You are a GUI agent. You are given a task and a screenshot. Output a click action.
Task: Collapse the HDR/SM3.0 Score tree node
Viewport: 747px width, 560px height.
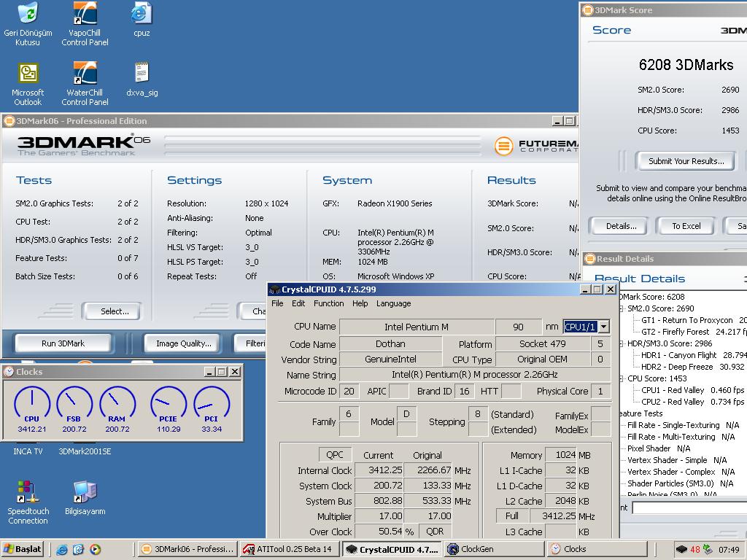click(x=622, y=343)
